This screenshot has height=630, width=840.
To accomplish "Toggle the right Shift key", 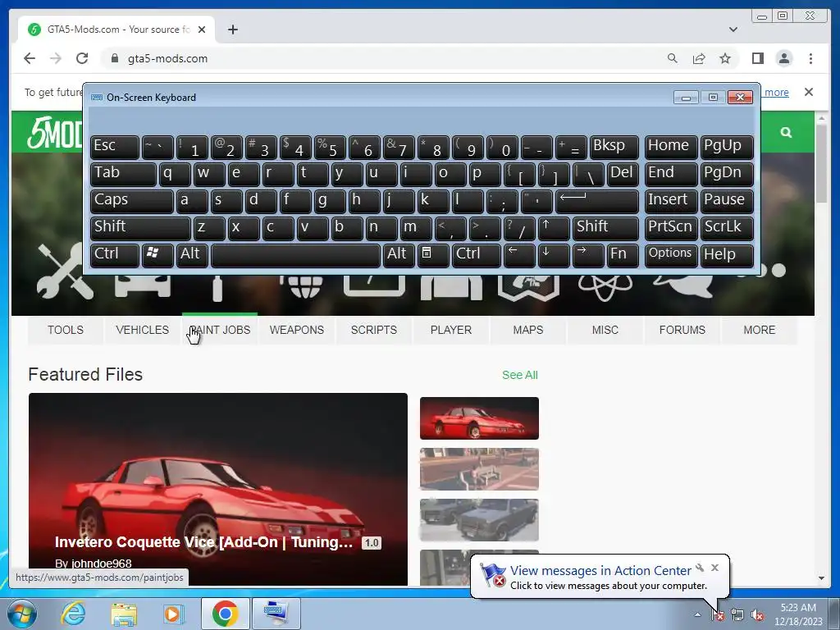I will pos(606,228).
